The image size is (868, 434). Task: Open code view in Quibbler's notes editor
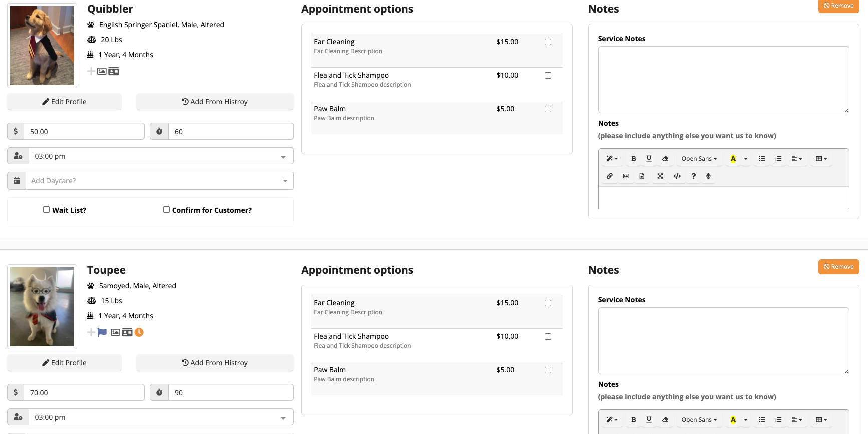(677, 176)
